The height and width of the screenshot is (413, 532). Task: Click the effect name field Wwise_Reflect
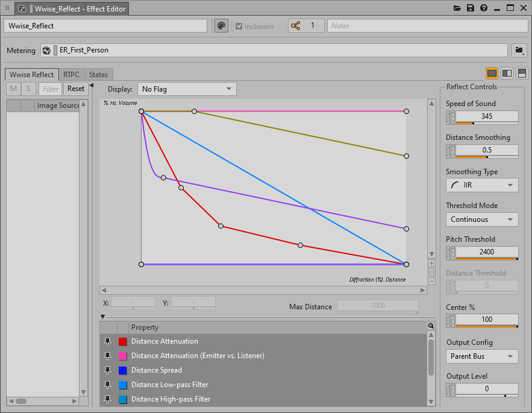pyautogui.click(x=105, y=26)
